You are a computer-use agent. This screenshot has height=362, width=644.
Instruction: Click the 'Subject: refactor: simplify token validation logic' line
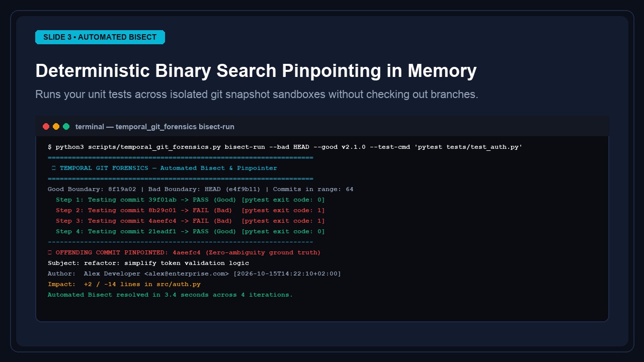pos(148,263)
